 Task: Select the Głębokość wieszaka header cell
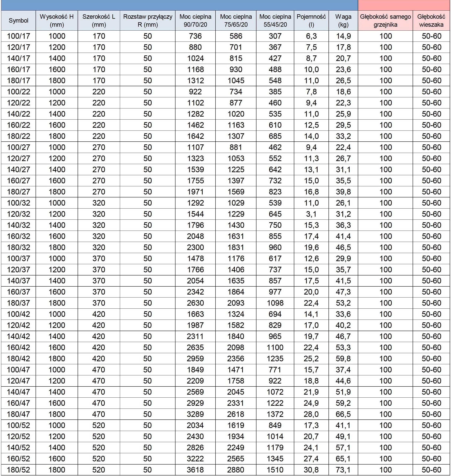pyautogui.click(x=432, y=21)
